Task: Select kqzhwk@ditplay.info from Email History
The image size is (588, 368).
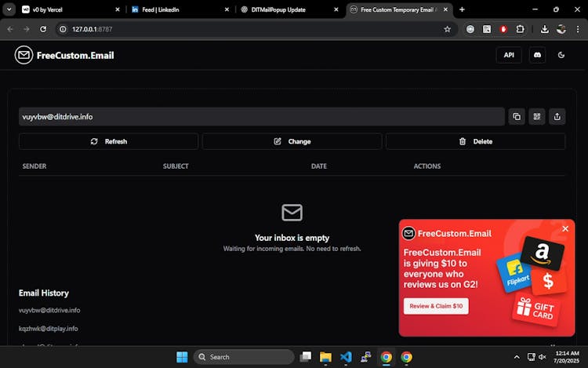Action: 49,328
